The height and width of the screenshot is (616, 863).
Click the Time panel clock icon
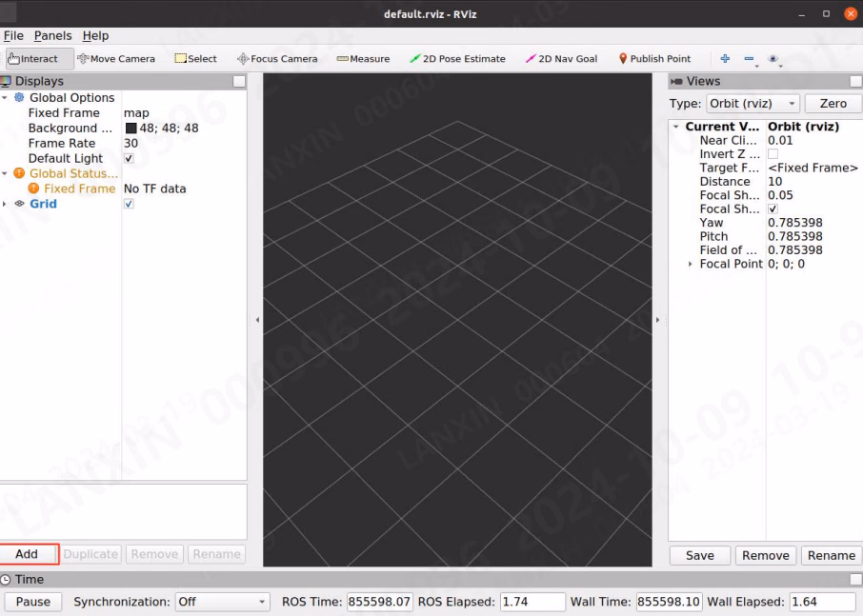pos(6,580)
